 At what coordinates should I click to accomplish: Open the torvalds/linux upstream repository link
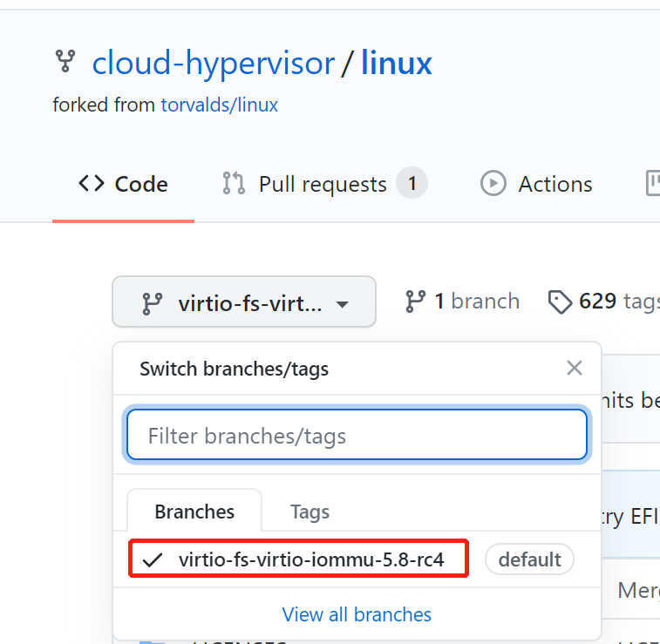click(x=220, y=105)
